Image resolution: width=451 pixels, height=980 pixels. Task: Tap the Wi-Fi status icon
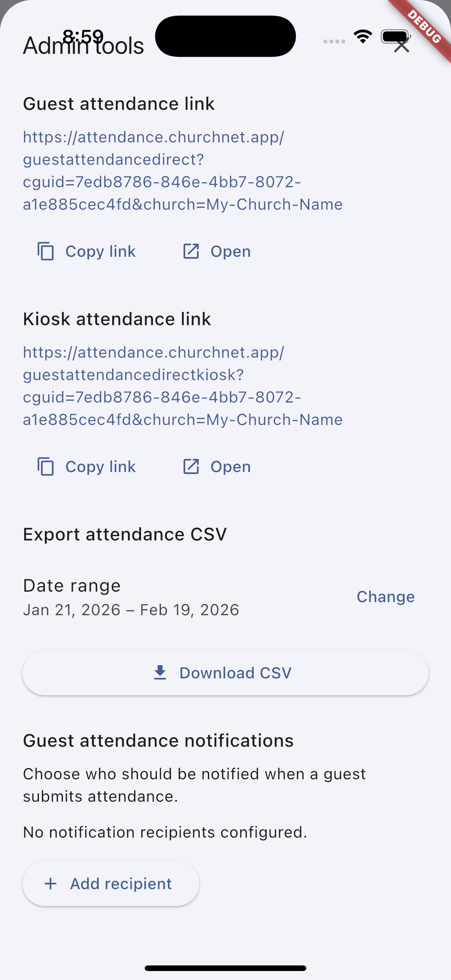pyautogui.click(x=363, y=36)
